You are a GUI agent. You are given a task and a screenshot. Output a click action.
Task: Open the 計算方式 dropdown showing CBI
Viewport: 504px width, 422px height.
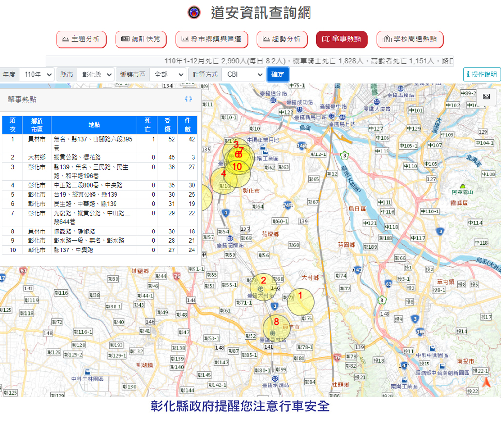243,75
